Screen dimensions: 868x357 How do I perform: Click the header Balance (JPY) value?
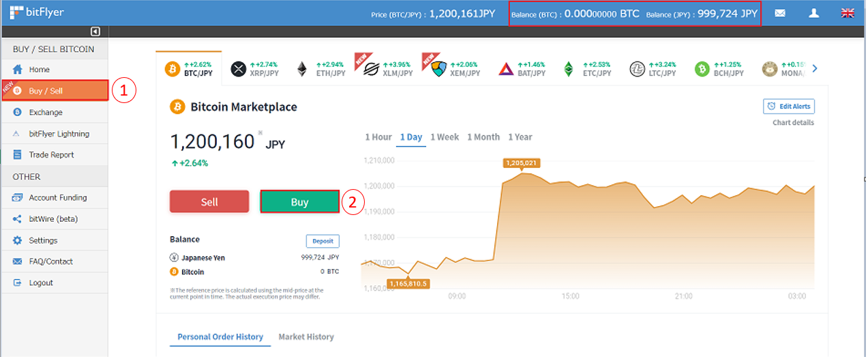click(x=727, y=13)
